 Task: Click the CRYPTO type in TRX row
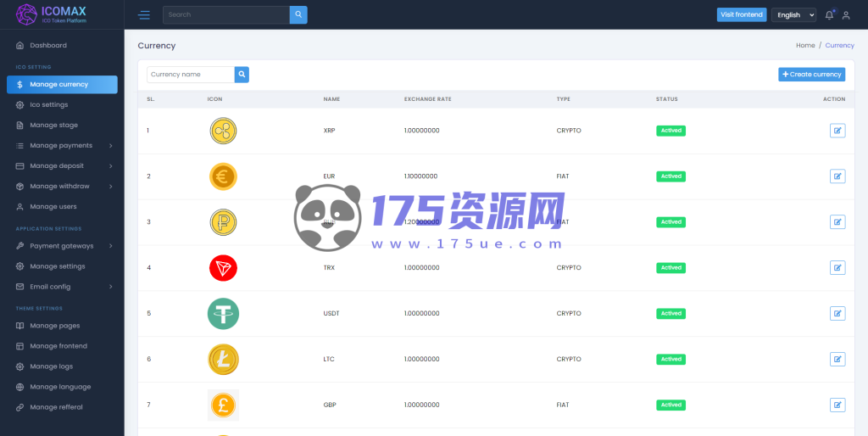pyautogui.click(x=569, y=267)
